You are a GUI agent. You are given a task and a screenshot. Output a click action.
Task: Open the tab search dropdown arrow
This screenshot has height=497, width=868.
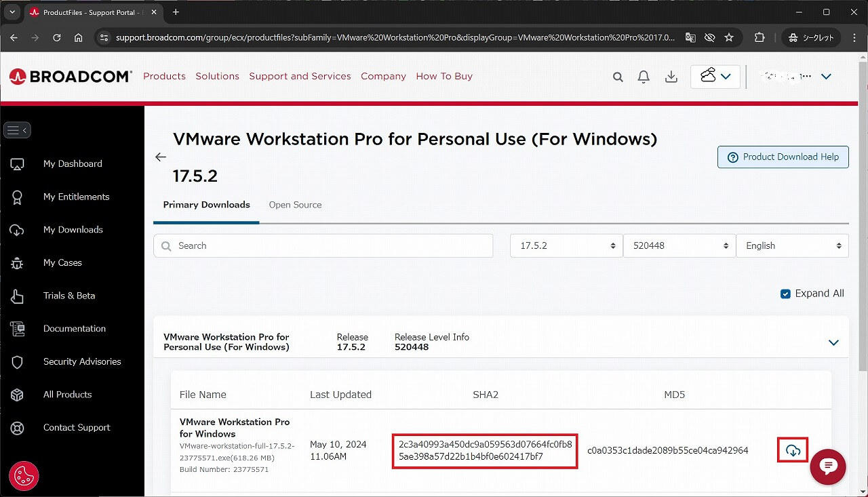12,12
